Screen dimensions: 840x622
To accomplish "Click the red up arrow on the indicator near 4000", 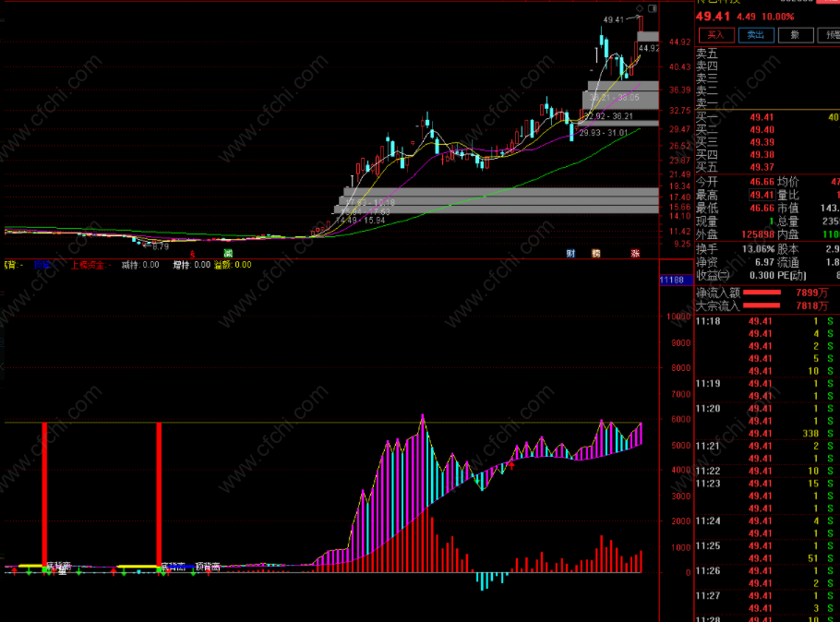I will click(x=512, y=465).
